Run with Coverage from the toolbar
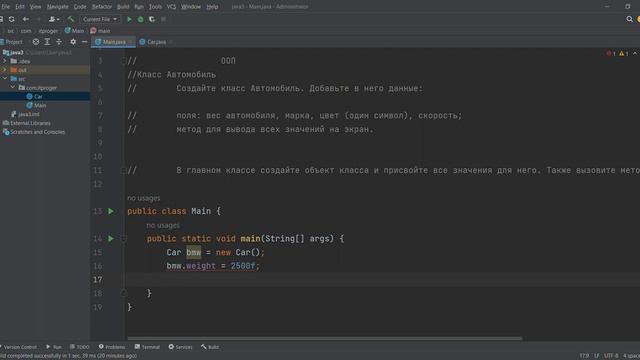Screen dimensions: 640x360 click(152, 19)
